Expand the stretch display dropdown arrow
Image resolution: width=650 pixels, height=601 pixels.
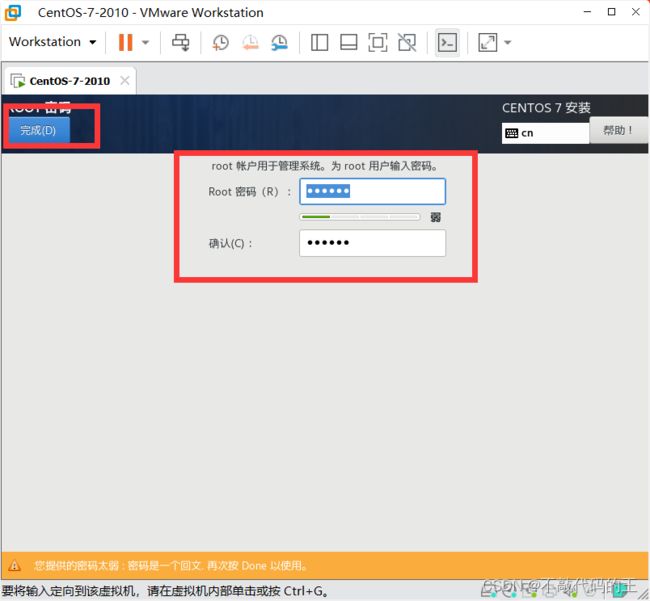pos(508,42)
